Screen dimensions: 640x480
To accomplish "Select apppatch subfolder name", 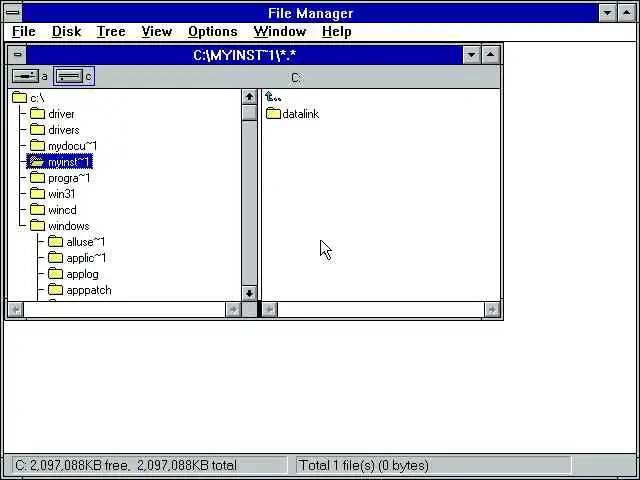I will 89,290.
